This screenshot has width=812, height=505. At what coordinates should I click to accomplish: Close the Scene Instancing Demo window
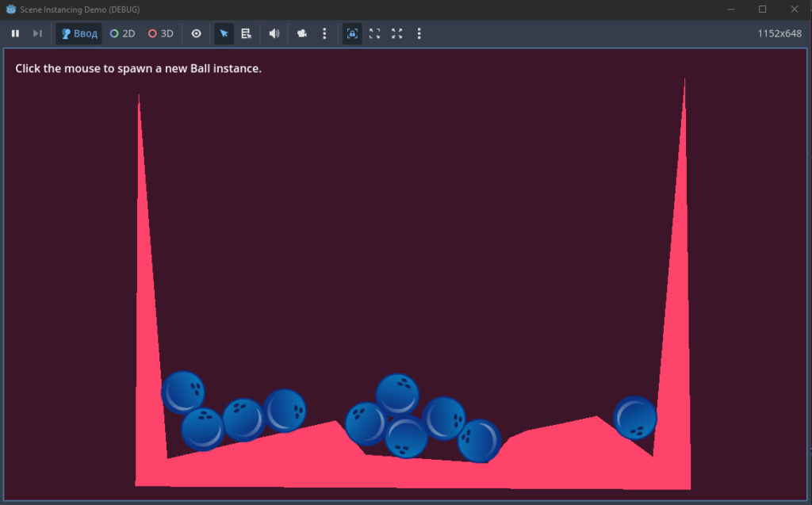point(795,10)
